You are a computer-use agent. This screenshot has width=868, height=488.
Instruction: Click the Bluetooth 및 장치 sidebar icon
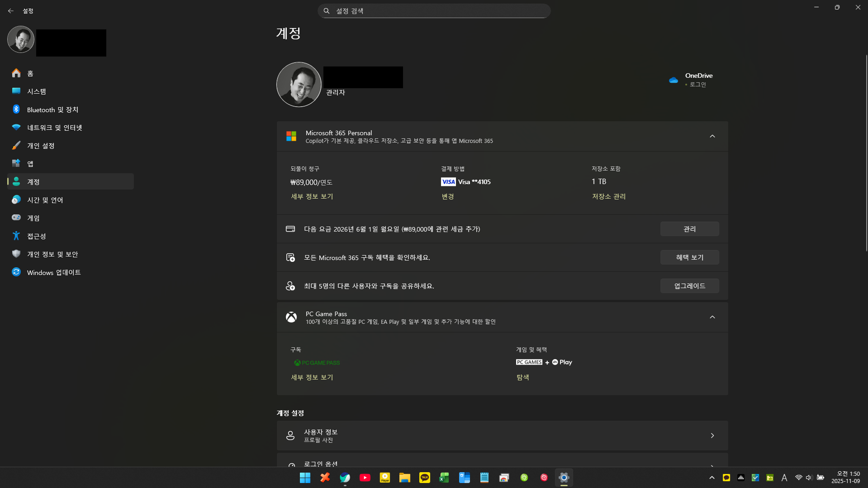[16, 109]
